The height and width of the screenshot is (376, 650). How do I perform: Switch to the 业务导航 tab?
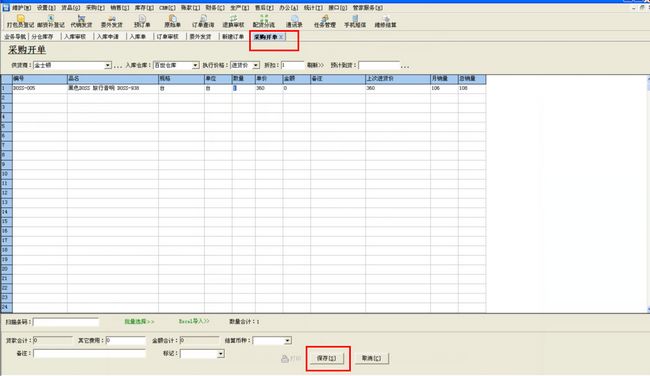pyautogui.click(x=15, y=37)
